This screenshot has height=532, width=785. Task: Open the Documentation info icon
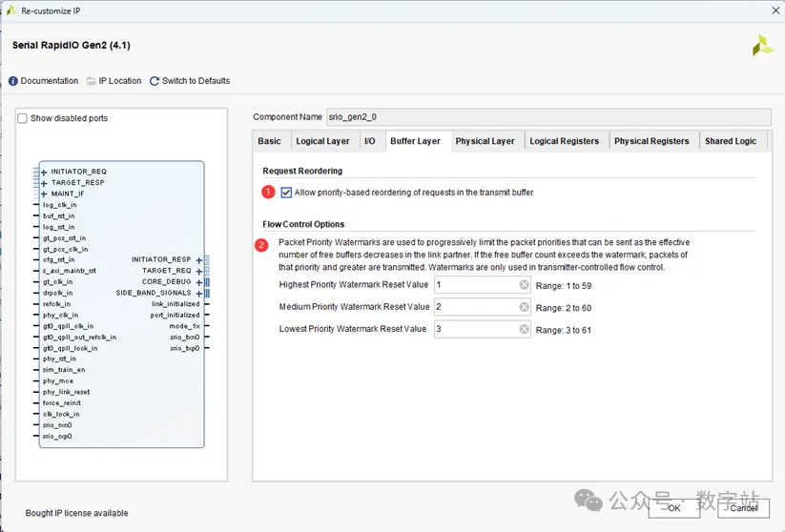tap(13, 81)
